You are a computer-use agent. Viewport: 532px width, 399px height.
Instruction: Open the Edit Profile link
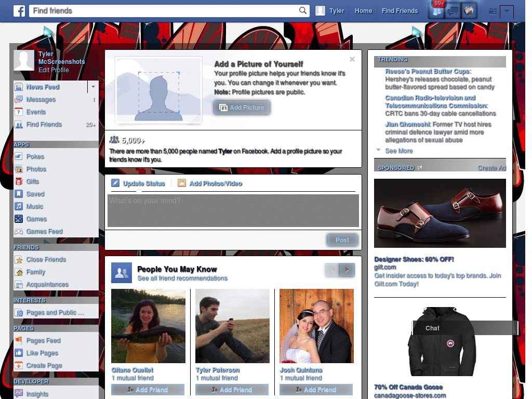[x=54, y=70]
